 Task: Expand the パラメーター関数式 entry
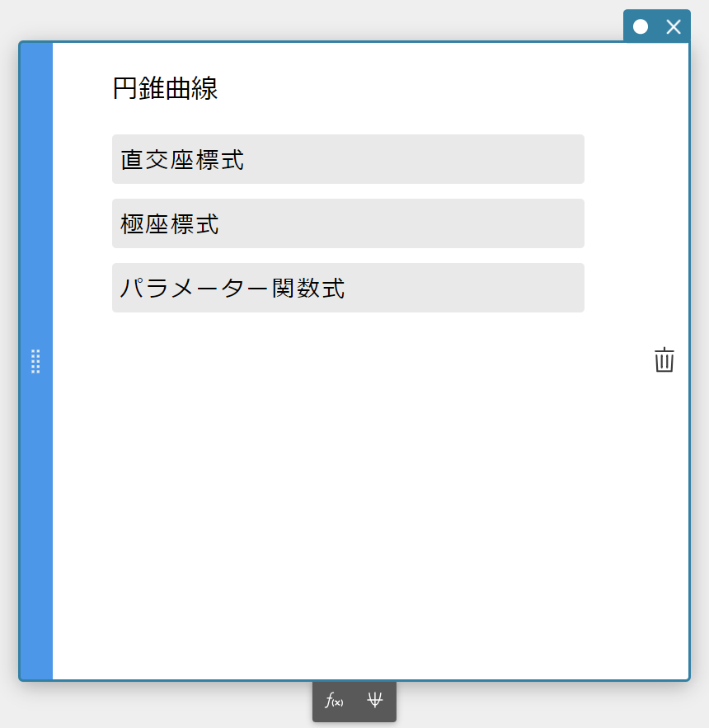348,288
